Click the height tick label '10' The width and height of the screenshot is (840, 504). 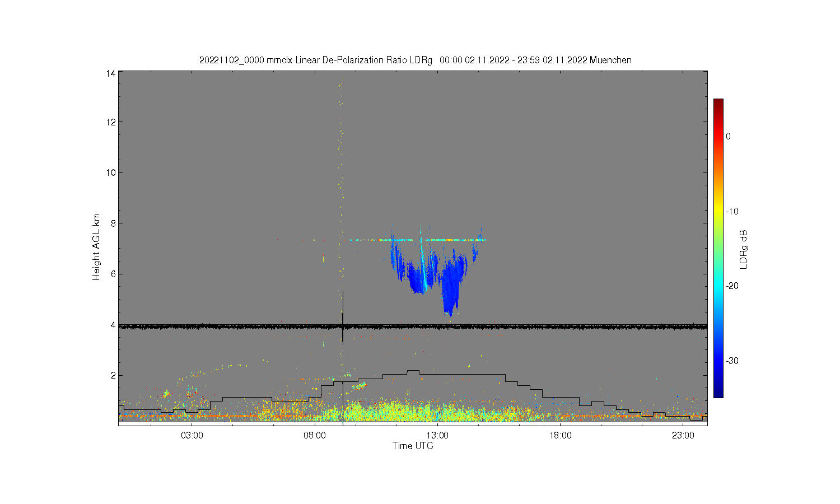(111, 172)
